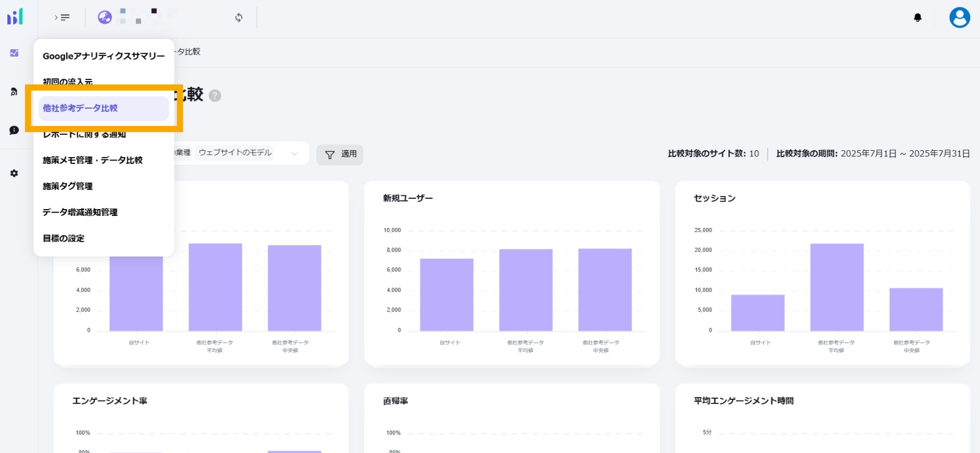Viewport: 980px width, 453px height.
Task: Open the user account avatar menu
Action: click(959, 18)
